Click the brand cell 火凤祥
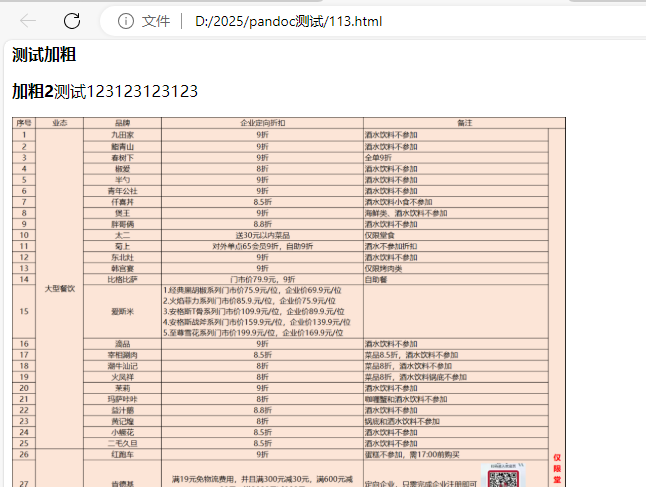 (122, 377)
